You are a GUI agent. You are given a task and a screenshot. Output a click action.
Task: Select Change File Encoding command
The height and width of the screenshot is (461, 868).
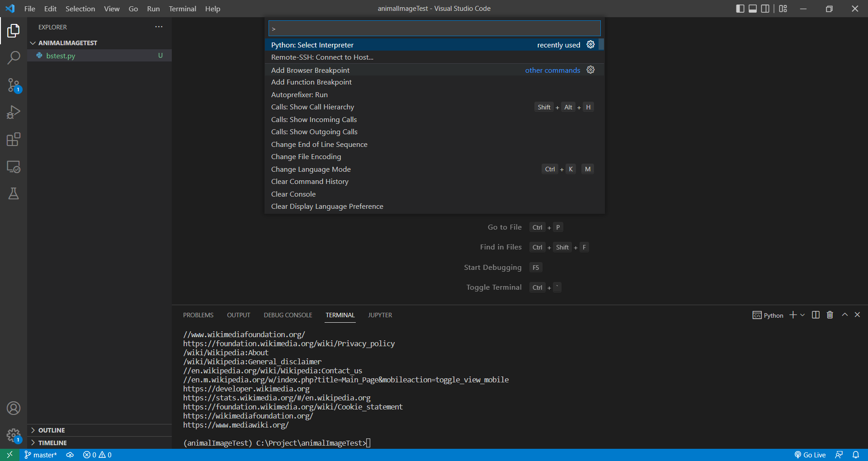pos(432,156)
